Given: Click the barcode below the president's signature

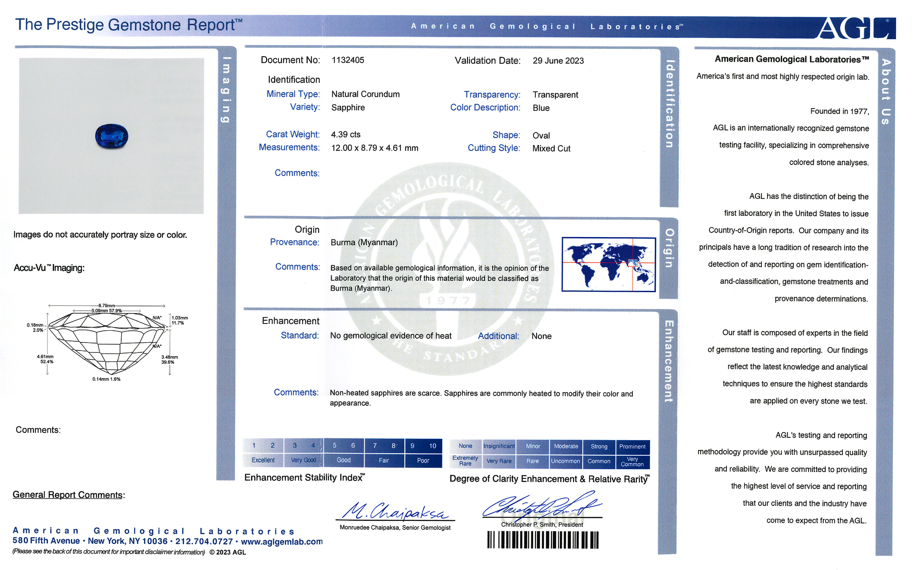Looking at the screenshot, I should pyautogui.click(x=543, y=540).
